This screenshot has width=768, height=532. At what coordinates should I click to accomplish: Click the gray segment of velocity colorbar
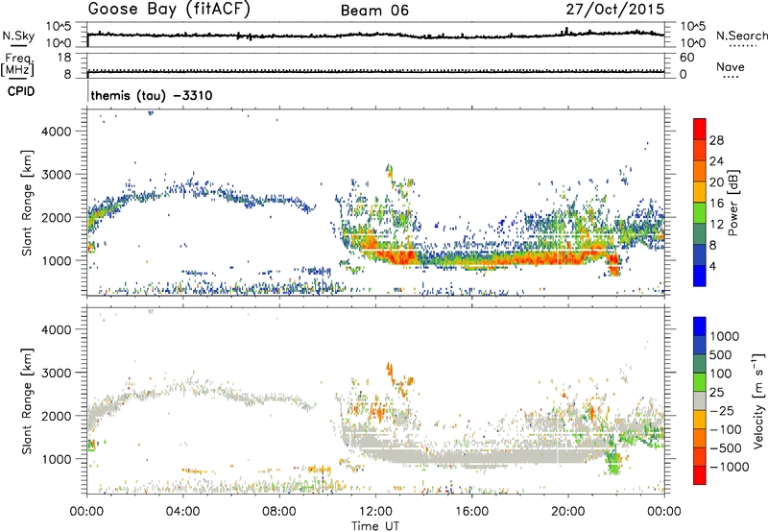(x=700, y=400)
